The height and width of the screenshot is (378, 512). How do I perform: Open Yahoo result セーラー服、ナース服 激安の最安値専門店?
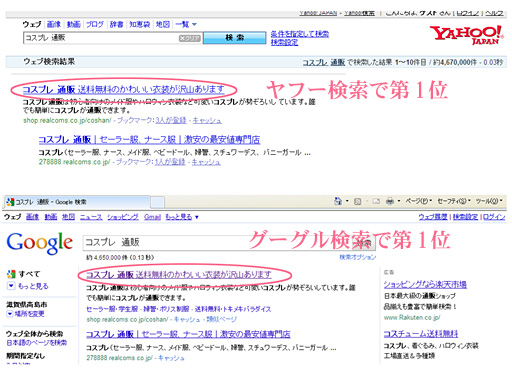(149, 139)
